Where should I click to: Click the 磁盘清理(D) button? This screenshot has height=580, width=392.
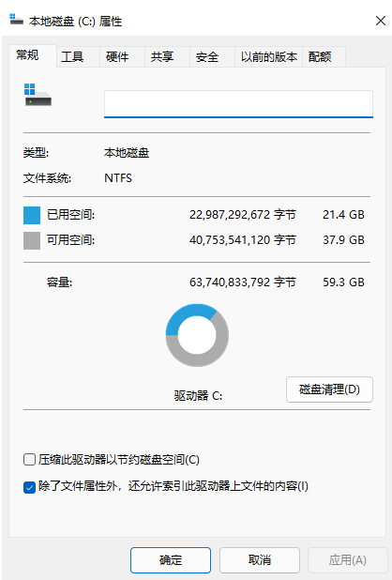pyautogui.click(x=329, y=389)
